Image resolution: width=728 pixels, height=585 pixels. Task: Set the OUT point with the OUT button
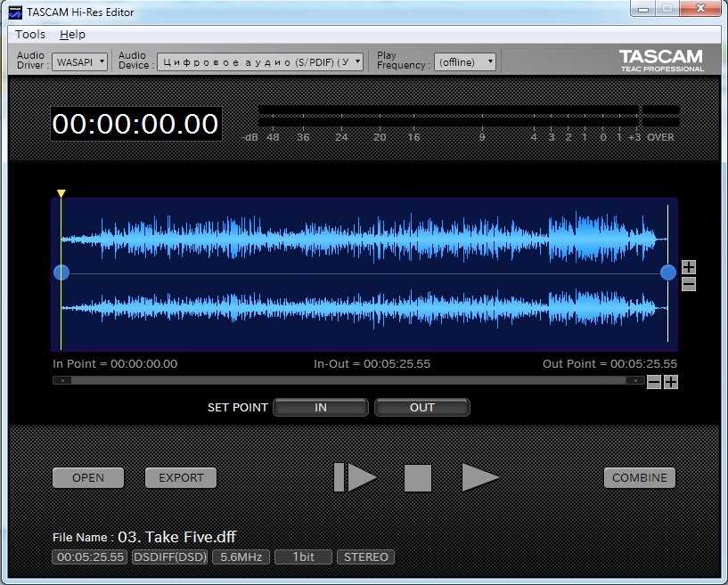coord(422,407)
